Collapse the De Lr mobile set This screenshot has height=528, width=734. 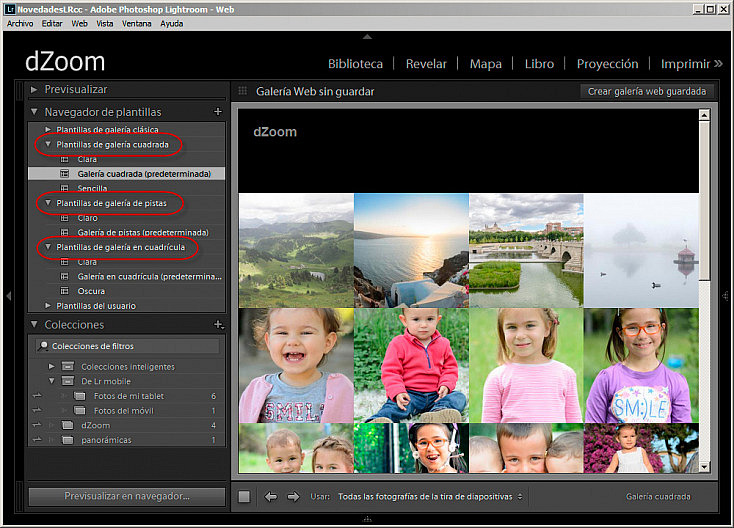(x=51, y=381)
